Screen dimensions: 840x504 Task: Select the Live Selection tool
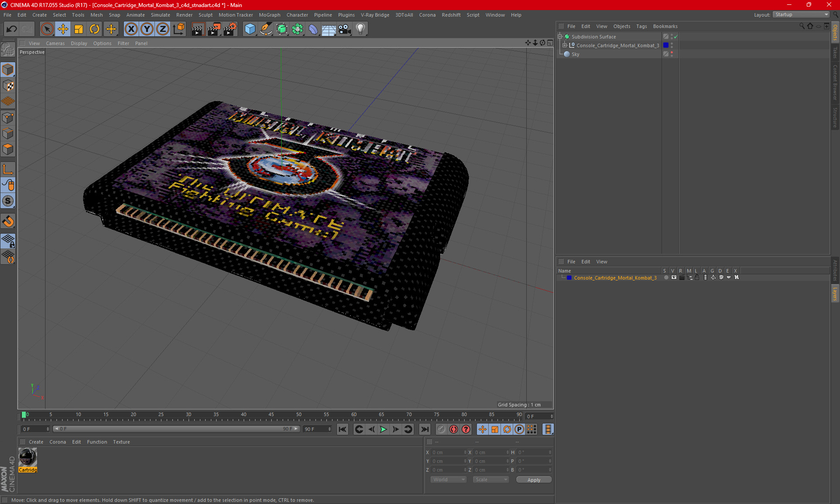[x=47, y=29]
